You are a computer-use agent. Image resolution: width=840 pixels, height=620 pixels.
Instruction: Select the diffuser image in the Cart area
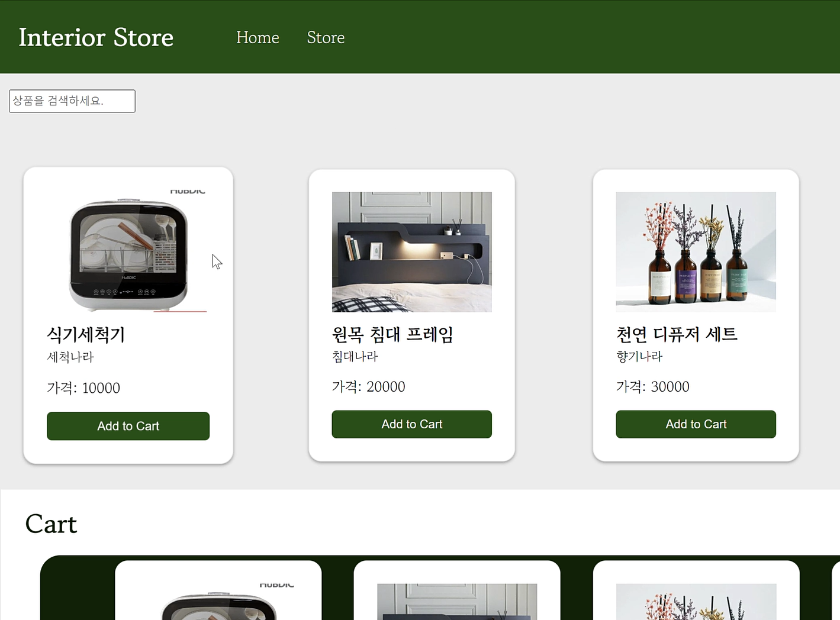click(696, 602)
